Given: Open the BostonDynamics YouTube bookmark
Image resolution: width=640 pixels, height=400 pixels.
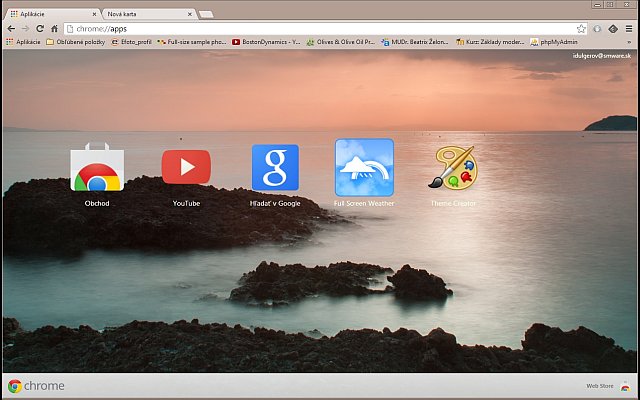Looking at the screenshot, I should click(x=266, y=42).
